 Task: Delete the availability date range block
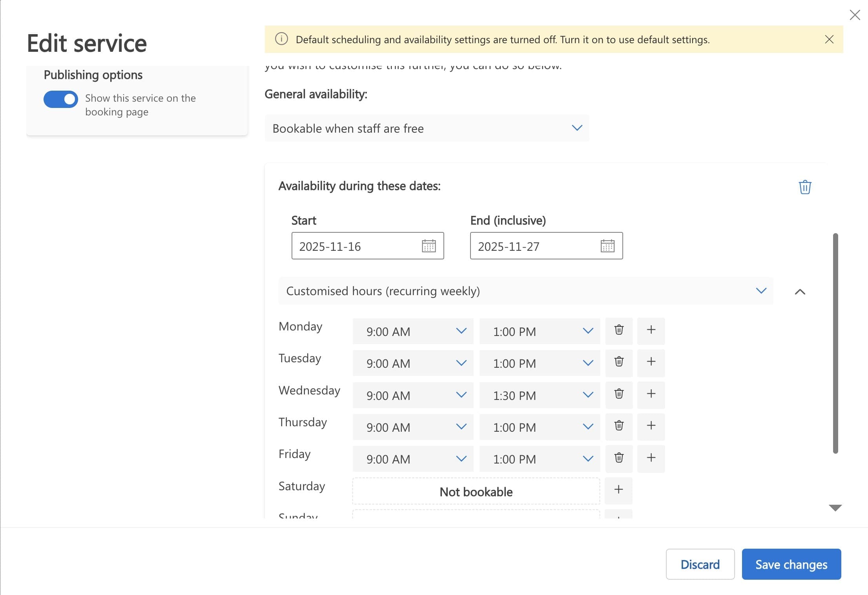coord(804,187)
